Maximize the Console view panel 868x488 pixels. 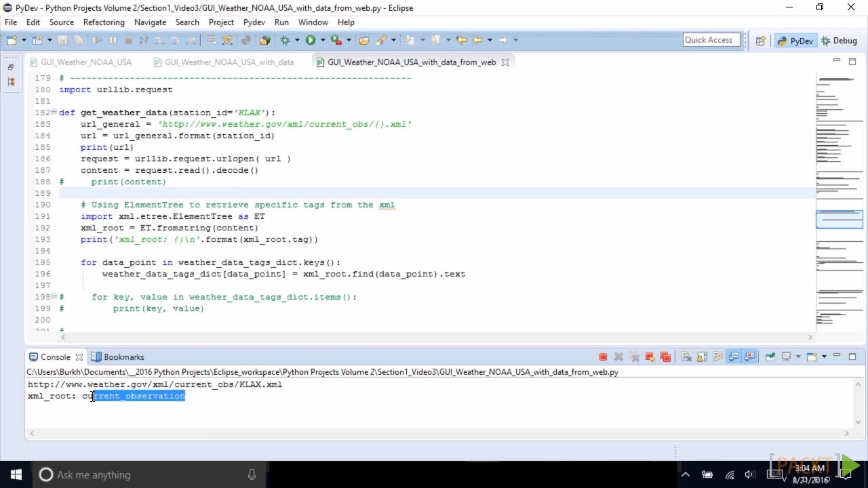coord(852,356)
